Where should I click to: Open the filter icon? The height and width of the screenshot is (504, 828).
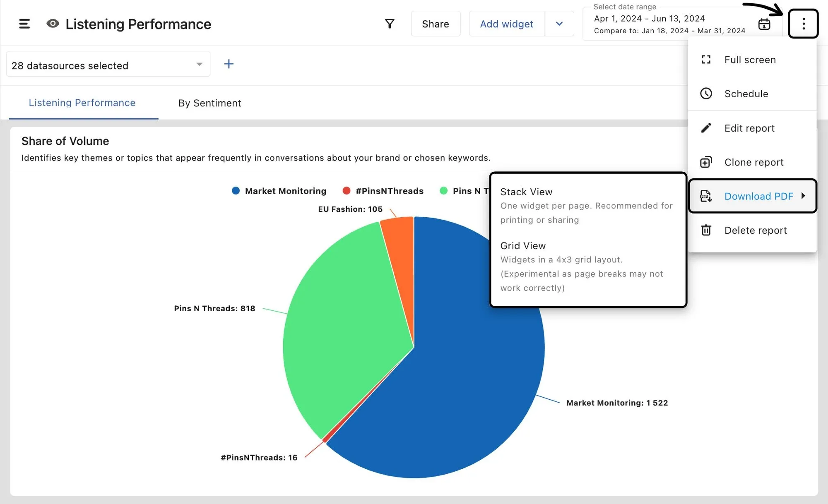389,24
